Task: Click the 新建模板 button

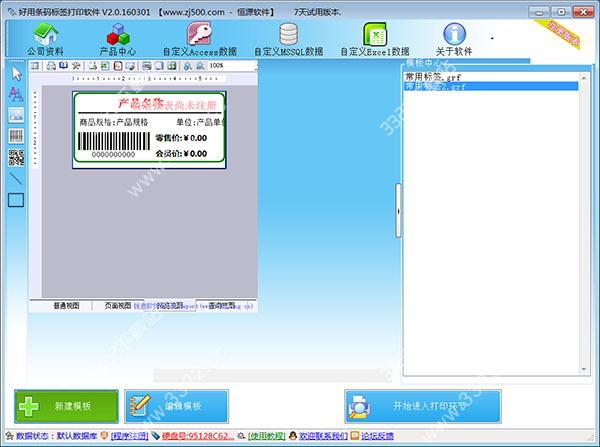Action: (x=67, y=406)
